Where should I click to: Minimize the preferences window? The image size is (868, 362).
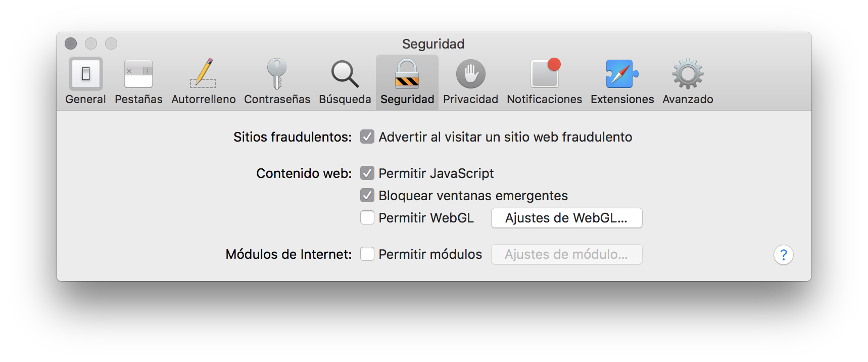91,44
